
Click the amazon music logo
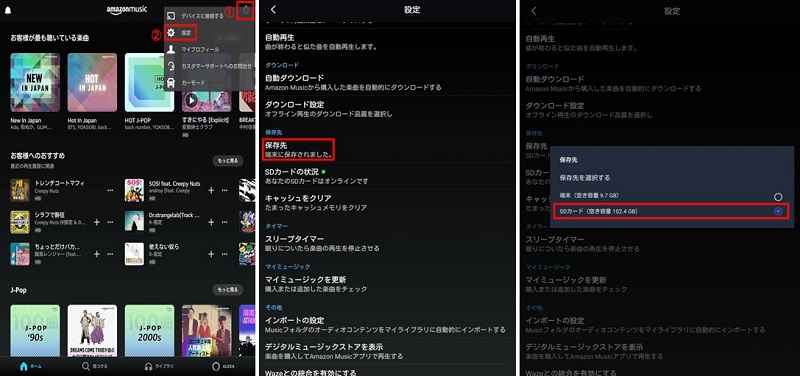[x=127, y=10]
